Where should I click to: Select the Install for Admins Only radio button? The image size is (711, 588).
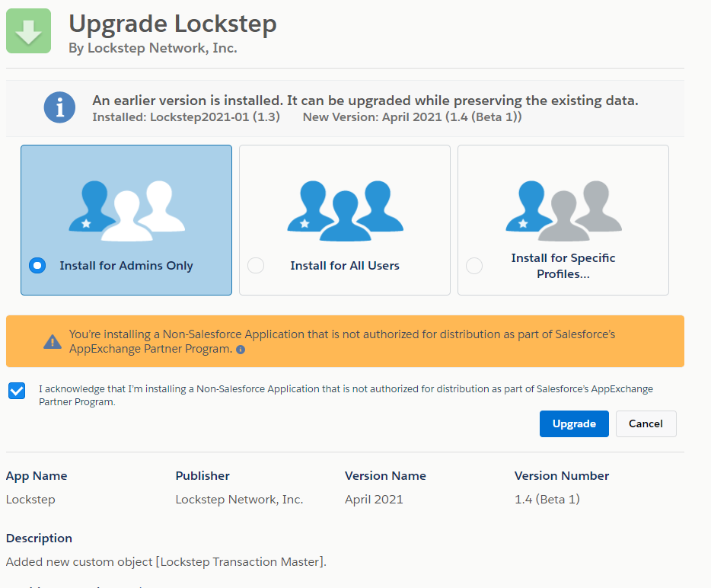[37, 266]
